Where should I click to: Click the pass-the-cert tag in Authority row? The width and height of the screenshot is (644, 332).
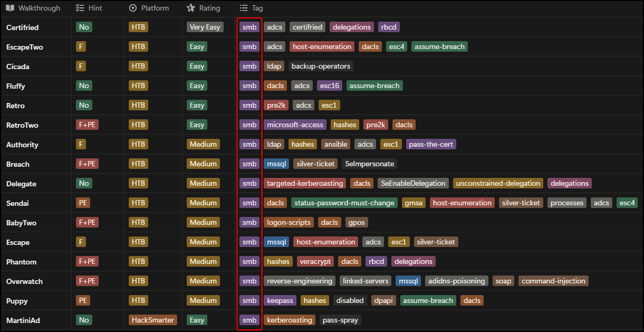431,144
